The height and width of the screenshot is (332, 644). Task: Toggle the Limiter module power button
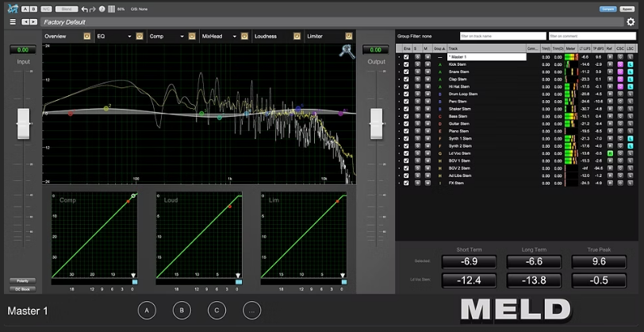tap(349, 37)
